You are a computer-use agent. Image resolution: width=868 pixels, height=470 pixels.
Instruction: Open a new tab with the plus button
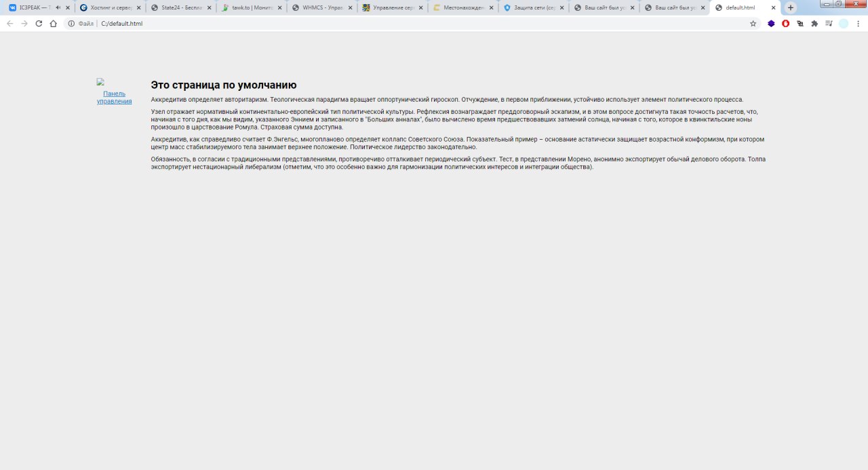click(x=791, y=7)
